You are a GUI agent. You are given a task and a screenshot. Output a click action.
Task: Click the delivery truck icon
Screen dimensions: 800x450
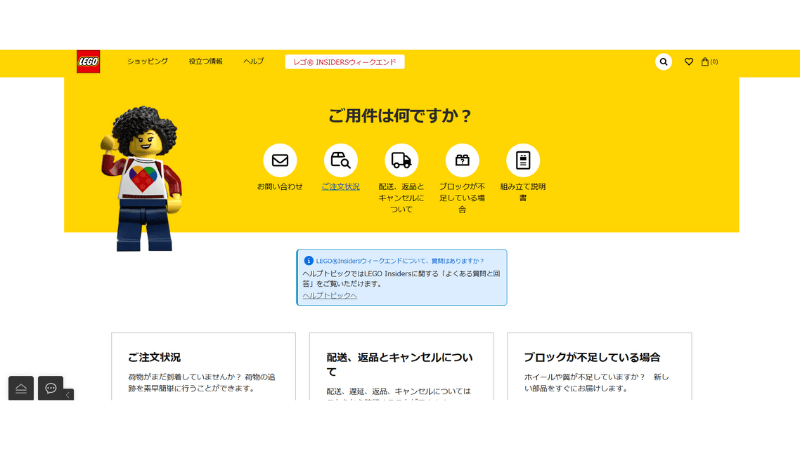[x=401, y=160]
